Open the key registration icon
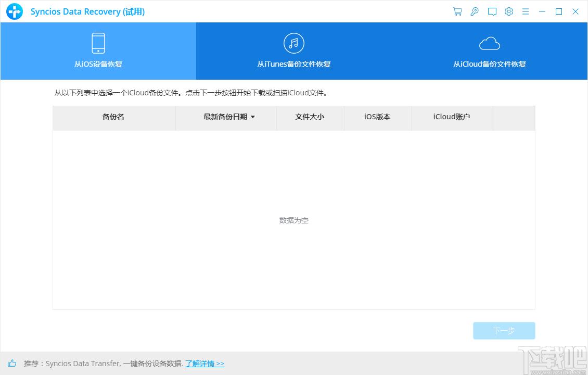Viewport: 588px width, 375px height. coord(475,11)
